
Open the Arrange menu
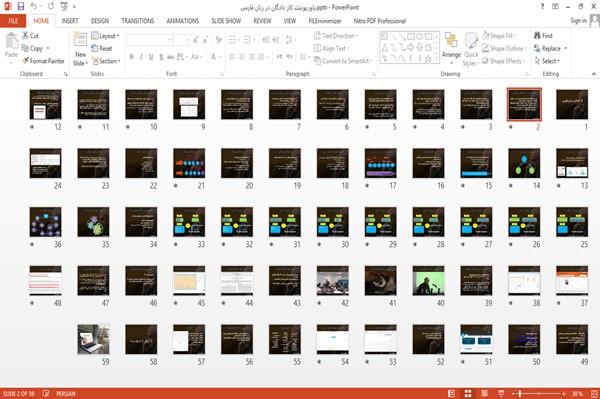[451, 48]
